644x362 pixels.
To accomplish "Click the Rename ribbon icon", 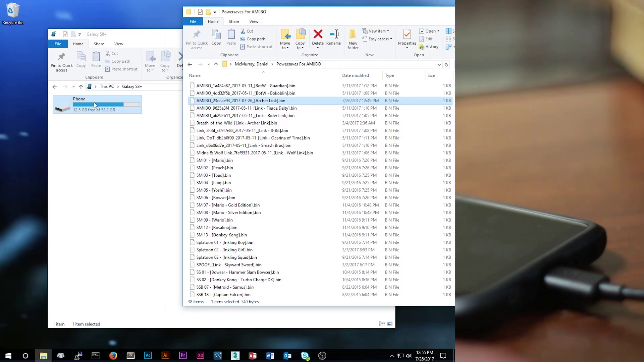I will (333, 34).
